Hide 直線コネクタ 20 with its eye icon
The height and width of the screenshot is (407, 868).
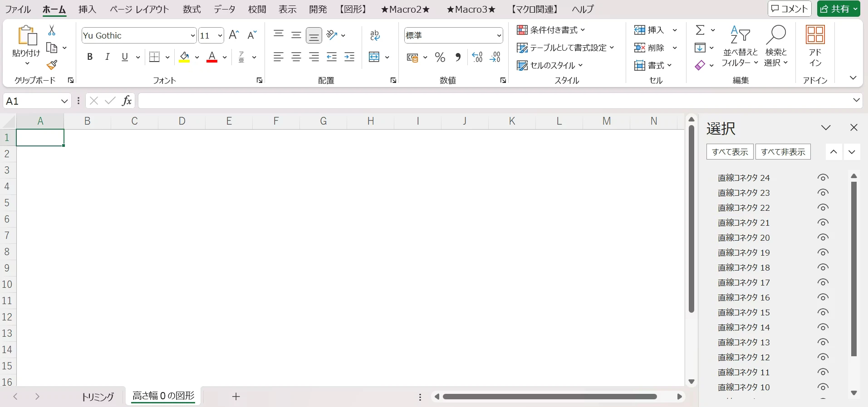tap(823, 237)
